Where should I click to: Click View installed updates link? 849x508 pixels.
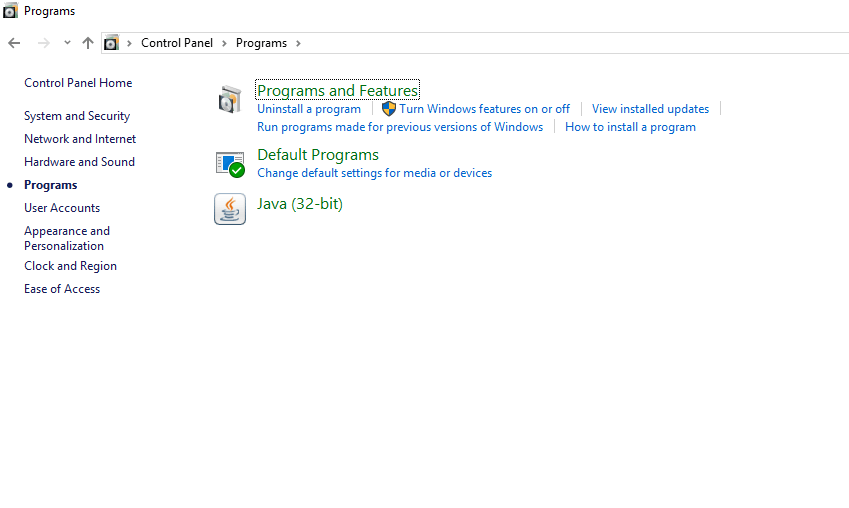[650, 109]
